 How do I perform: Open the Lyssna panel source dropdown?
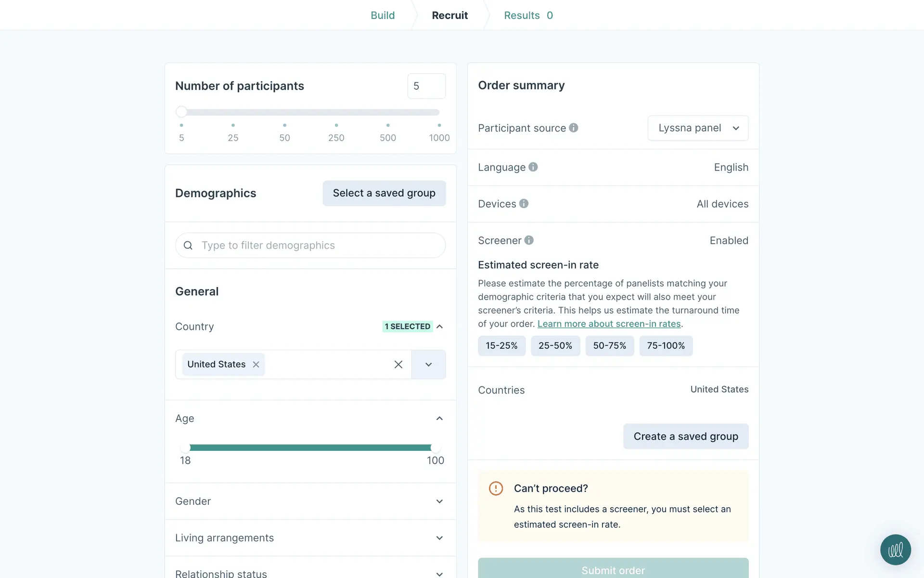pos(698,128)
